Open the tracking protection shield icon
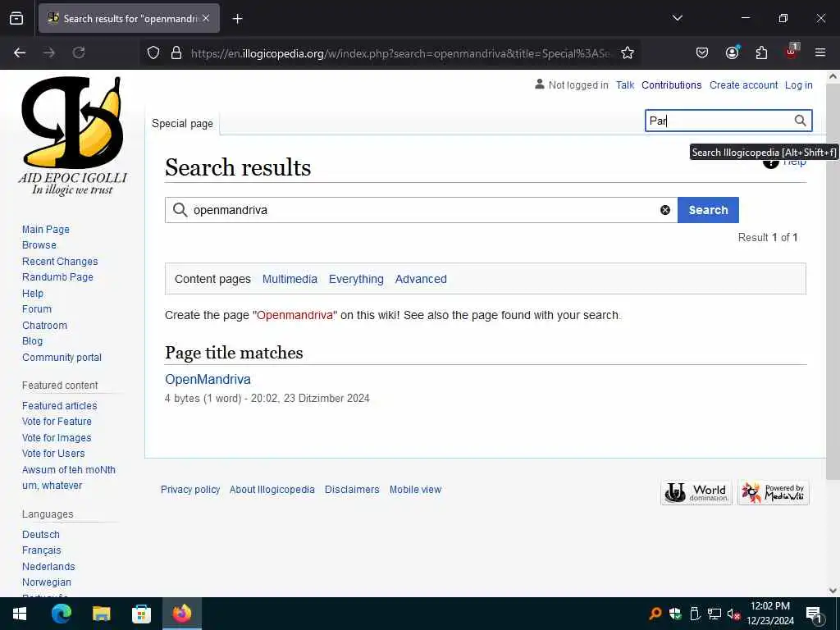 click(153, 53)
